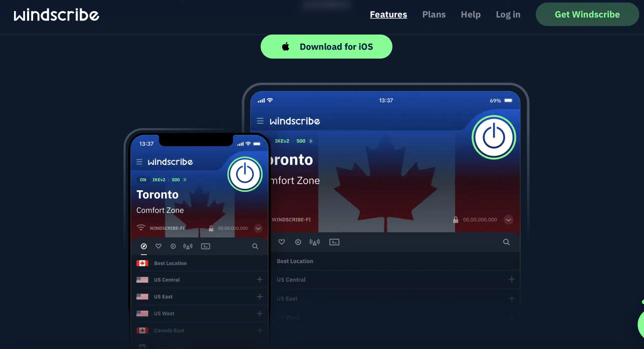Click US flag beside US Central
Viewport: 644px width, 349px height.
[x=142, y=280]
